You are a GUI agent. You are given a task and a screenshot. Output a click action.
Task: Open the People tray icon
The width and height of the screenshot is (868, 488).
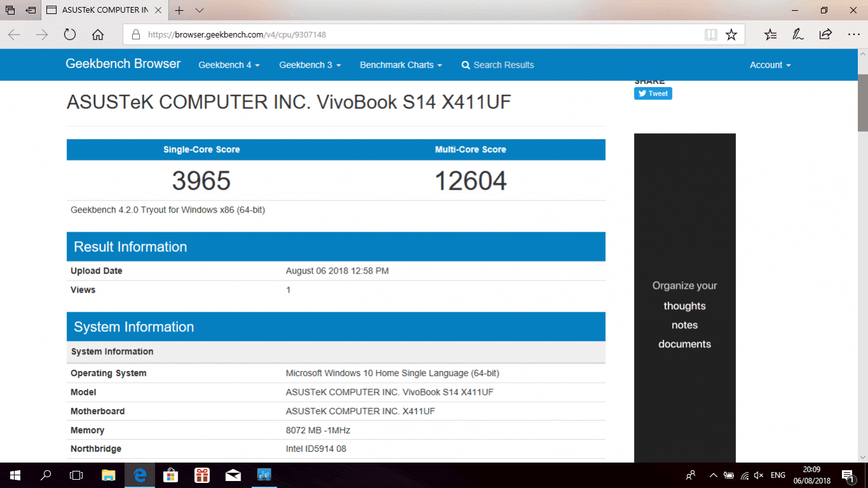(x=691, y=475)
